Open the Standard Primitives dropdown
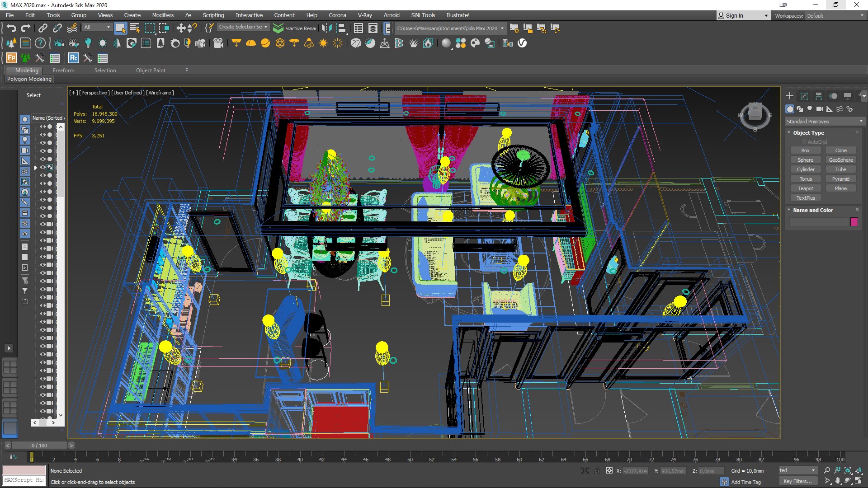The image size is (868, 488). coord(825,122)
